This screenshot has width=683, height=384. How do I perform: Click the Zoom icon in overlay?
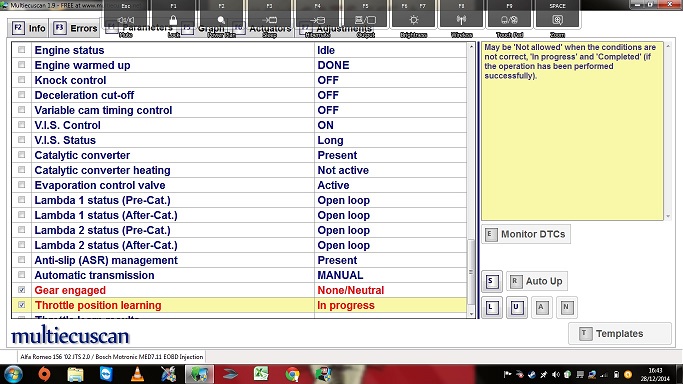(557, 20)
